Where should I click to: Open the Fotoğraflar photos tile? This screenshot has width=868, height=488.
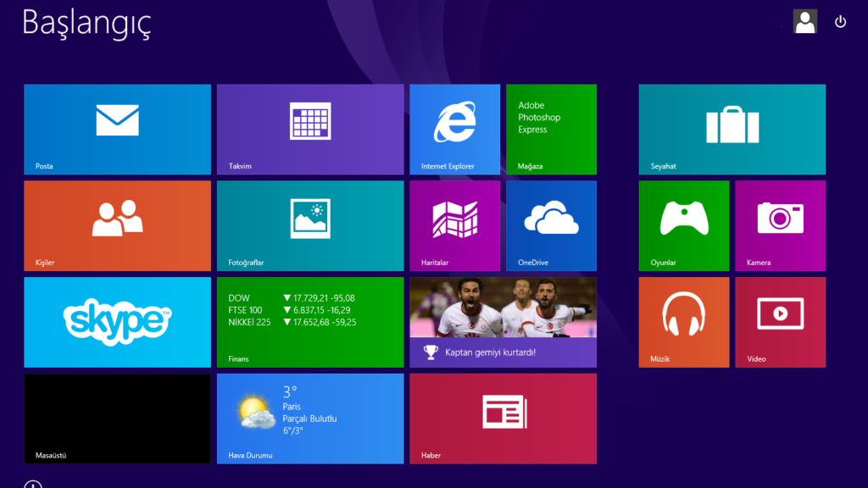(x=310, y=225)
